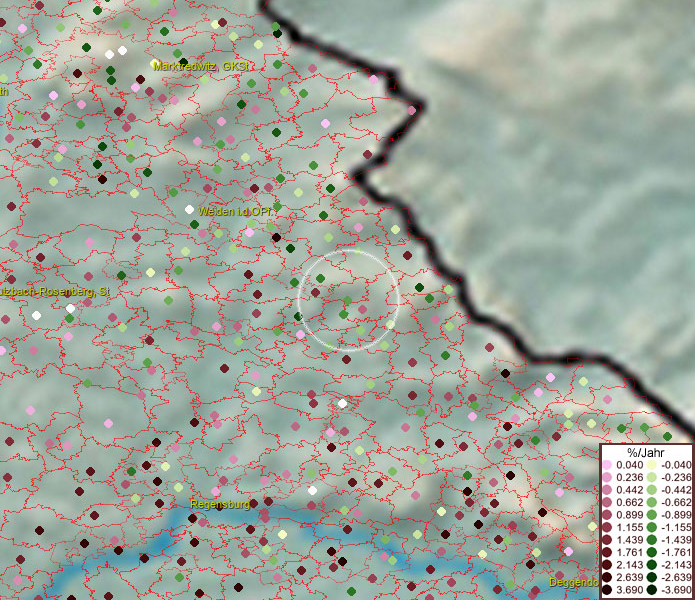Click the 2.143 value in the legend
Screen dimensions: 695x600
[630, 566]
